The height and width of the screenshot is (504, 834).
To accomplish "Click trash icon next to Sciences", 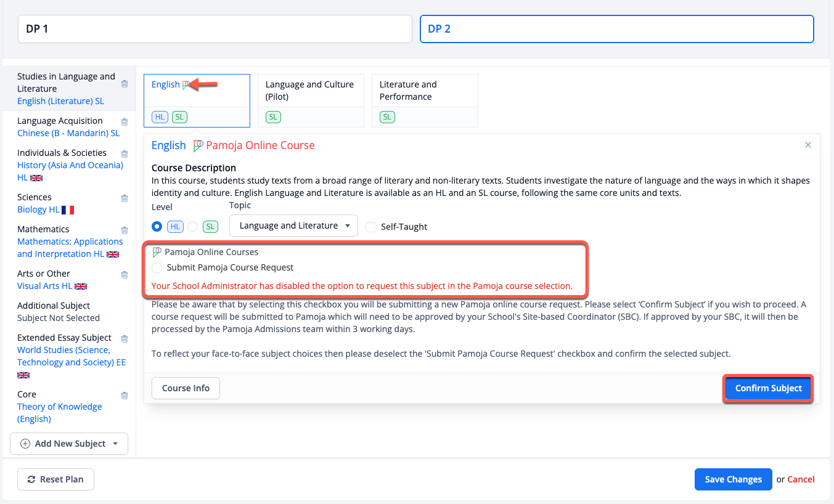I will click(125, 198).
